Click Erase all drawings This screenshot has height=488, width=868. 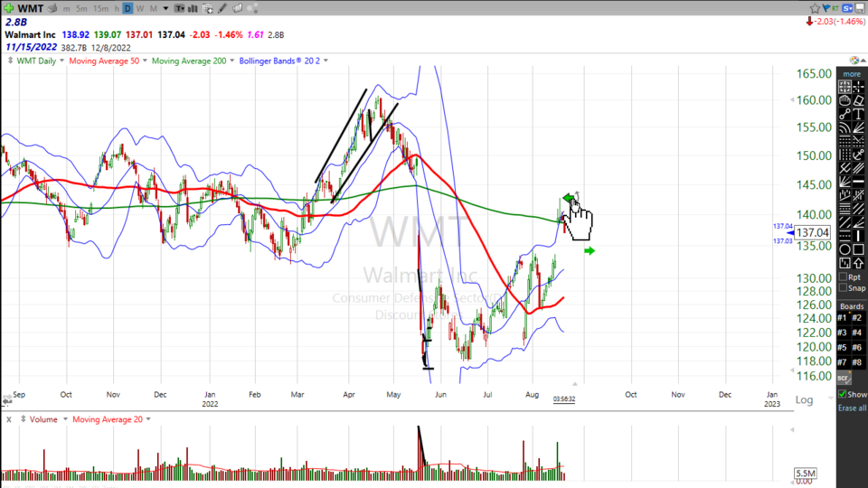852,408
